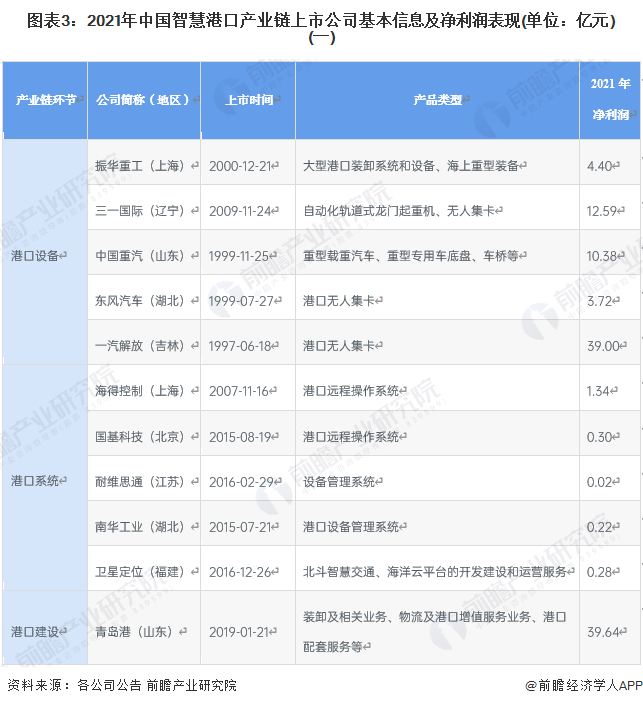
Task: Click listing date '1999-07-27'
Action: 241,301
